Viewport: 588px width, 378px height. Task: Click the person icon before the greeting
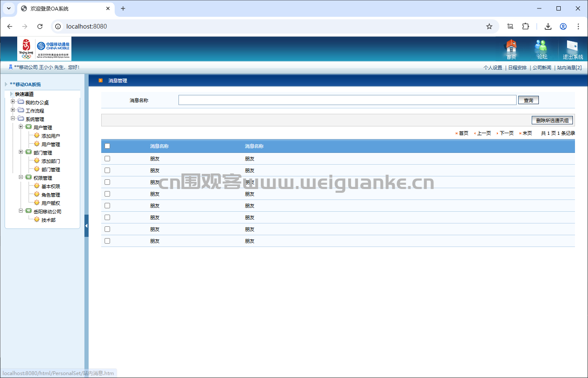[10, 67]
